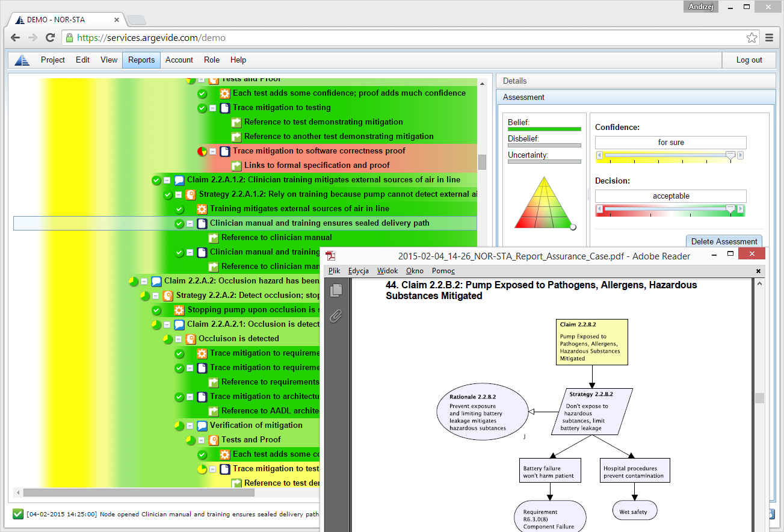Click Confidence slider's right arrow

point(741,155)
